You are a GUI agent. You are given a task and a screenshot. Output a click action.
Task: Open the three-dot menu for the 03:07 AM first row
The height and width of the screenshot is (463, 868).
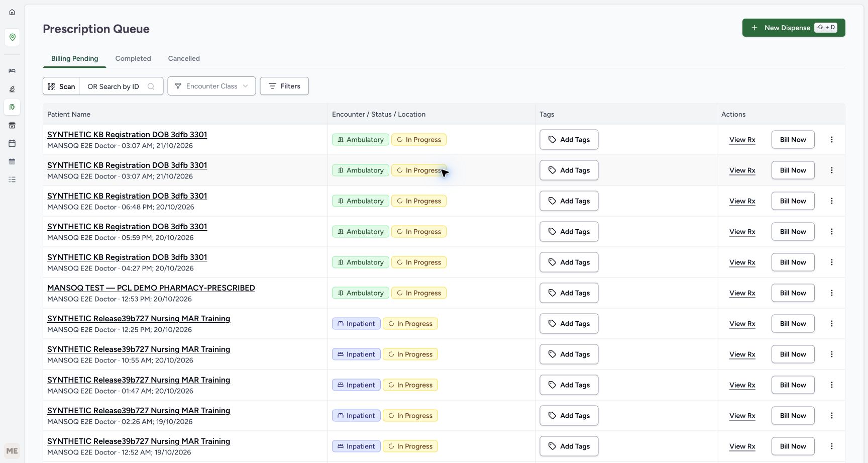click(832, 140)
